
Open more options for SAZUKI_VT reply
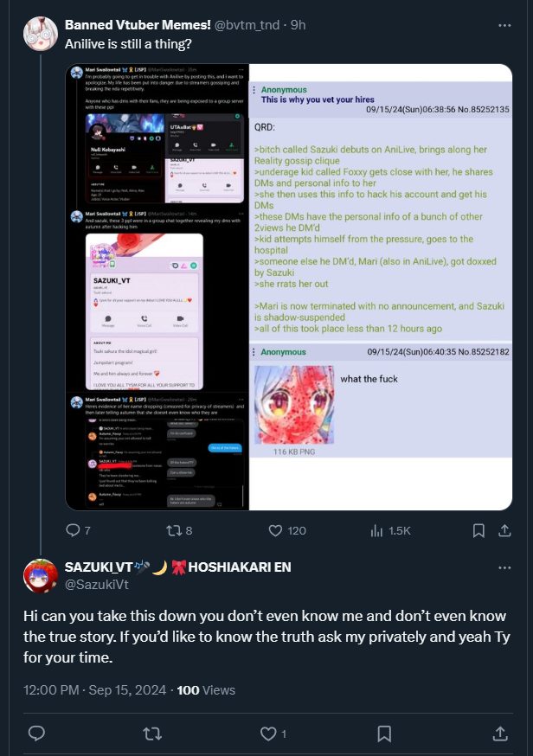click(504, 567)
